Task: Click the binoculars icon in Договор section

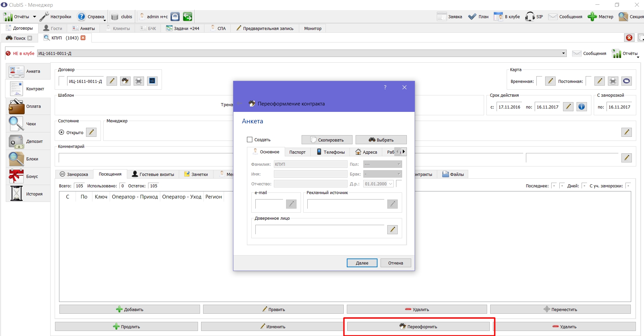Action: tap(125, 81)
